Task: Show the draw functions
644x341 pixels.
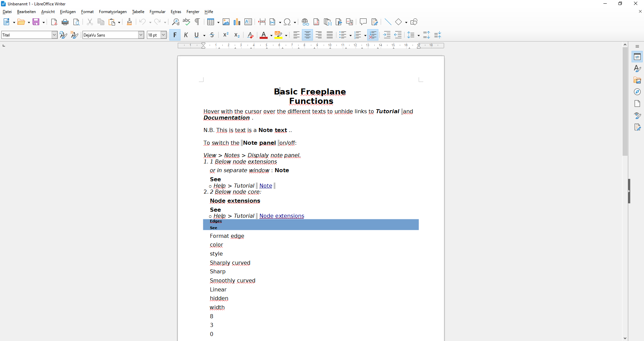Action: pyautogui.click(x=414, y=22)
